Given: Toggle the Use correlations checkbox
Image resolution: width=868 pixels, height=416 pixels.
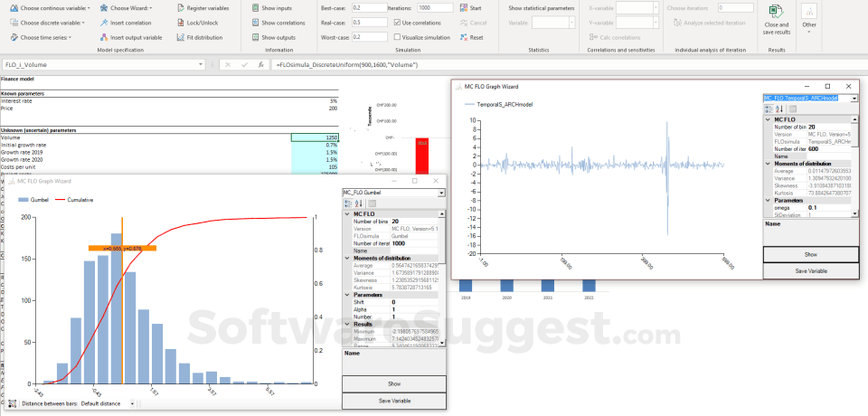Looking at the screenshot, I should point(398,23).
